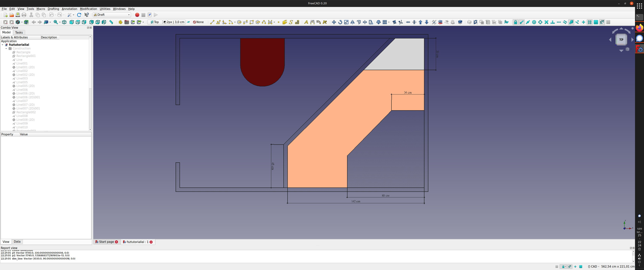Collapse the Construction group in tree
The width and height of the screenshot is (644, 270).
click(x=6, y=49)
